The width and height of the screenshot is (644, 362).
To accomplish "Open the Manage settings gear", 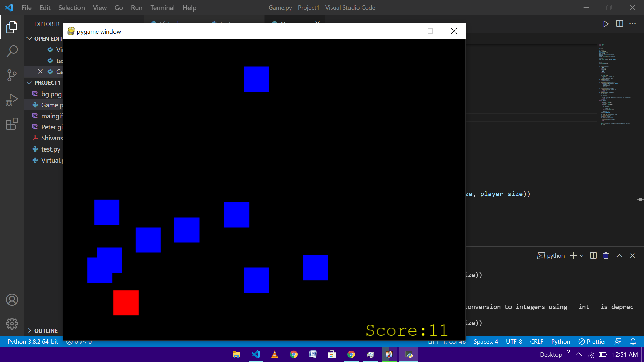I will click(x=12, y=324).
